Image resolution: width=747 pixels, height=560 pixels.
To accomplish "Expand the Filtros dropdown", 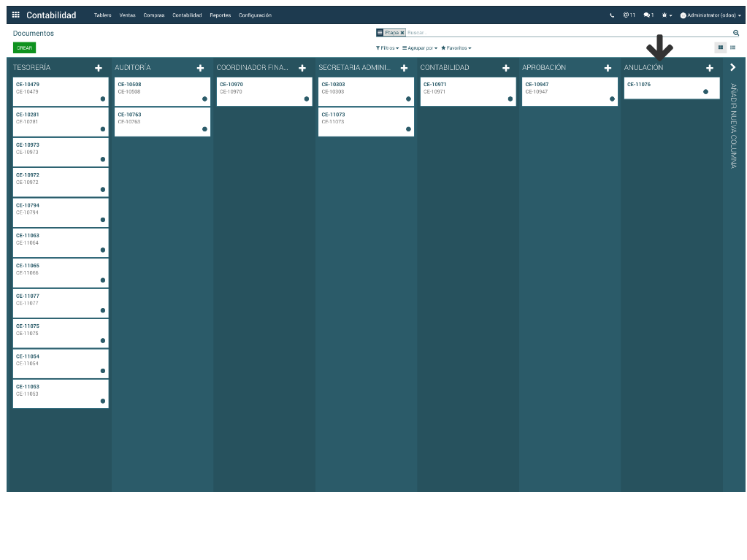I will click(x=387, y=48).
